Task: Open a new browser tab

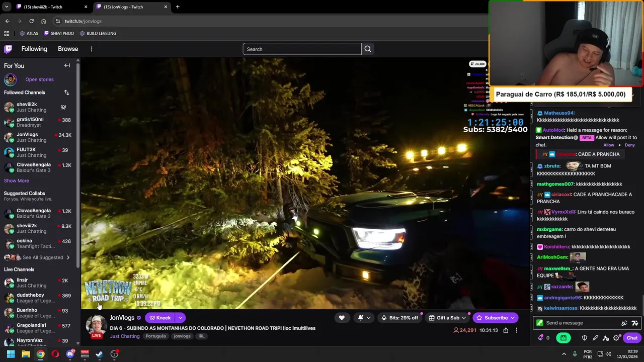Action: coord(178,7)
